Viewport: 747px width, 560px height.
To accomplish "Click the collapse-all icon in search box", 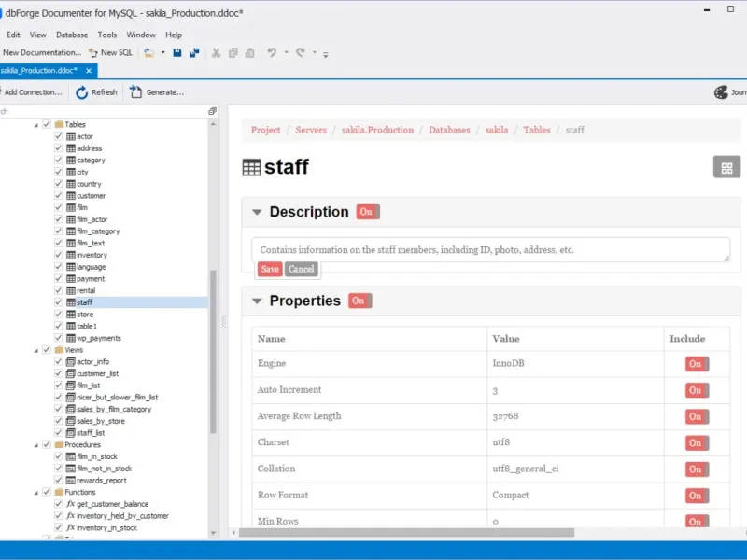I will [x=213, y=111].
